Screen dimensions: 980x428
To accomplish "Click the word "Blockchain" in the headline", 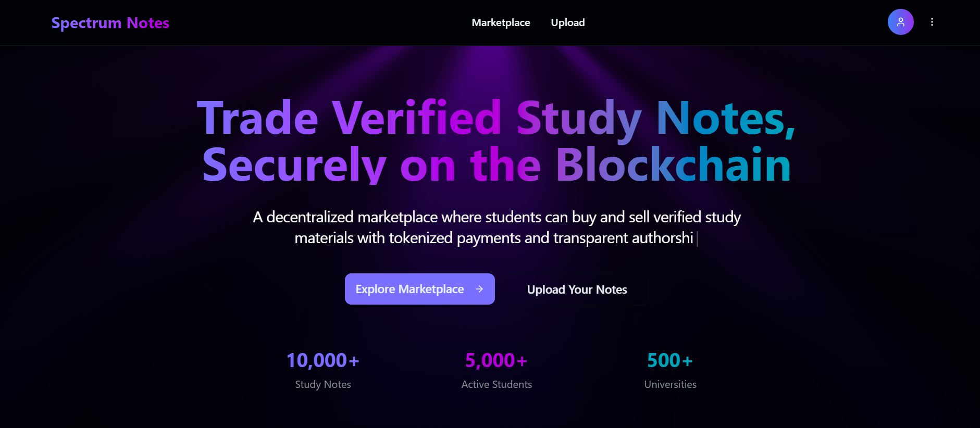I will (x=673, y=165).
